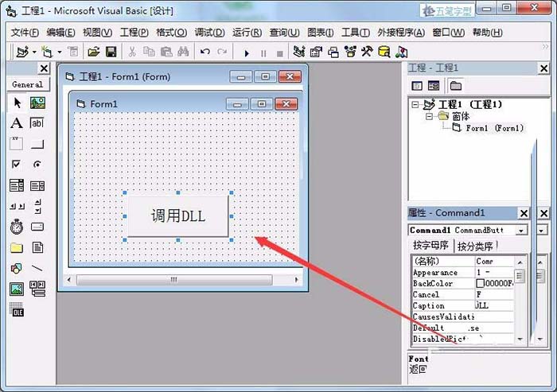
Task: Click the Open Project folder icon
Action: point(94,52)
